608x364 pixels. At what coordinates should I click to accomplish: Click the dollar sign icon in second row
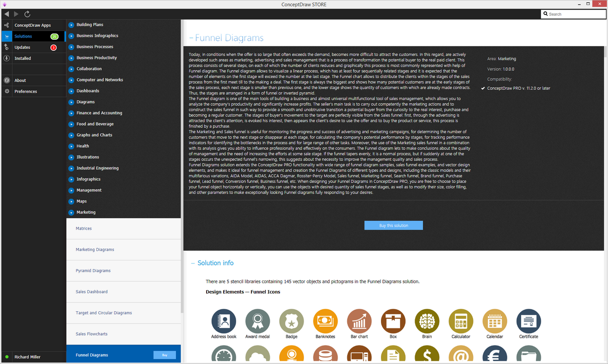(x=427, y=353)
